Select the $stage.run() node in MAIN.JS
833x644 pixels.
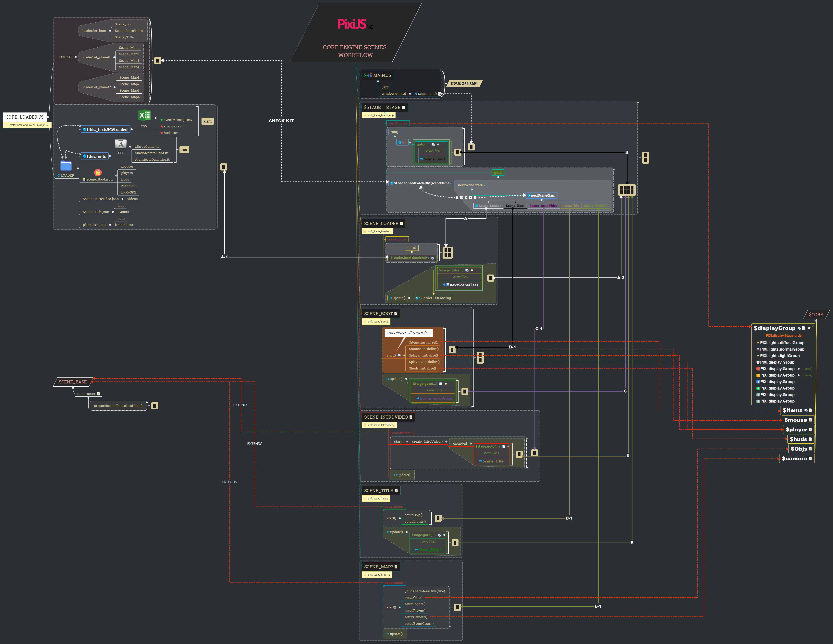[x=426, y=94]
